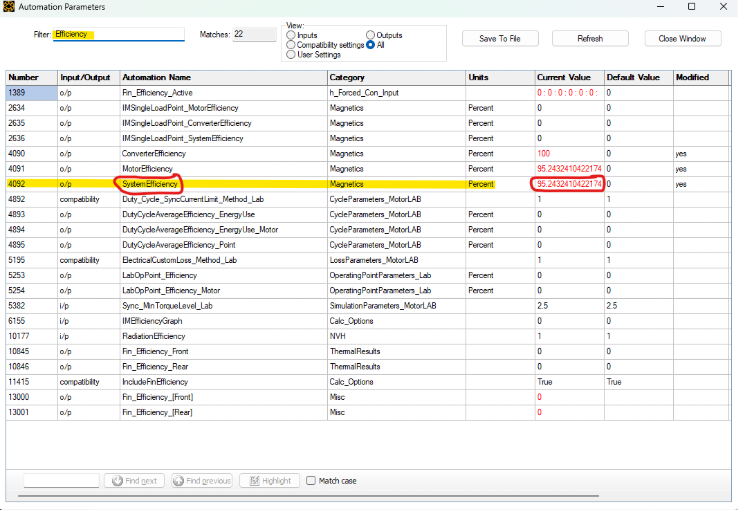Click the Find next button
738x510 pixels.
click(134, 480)
